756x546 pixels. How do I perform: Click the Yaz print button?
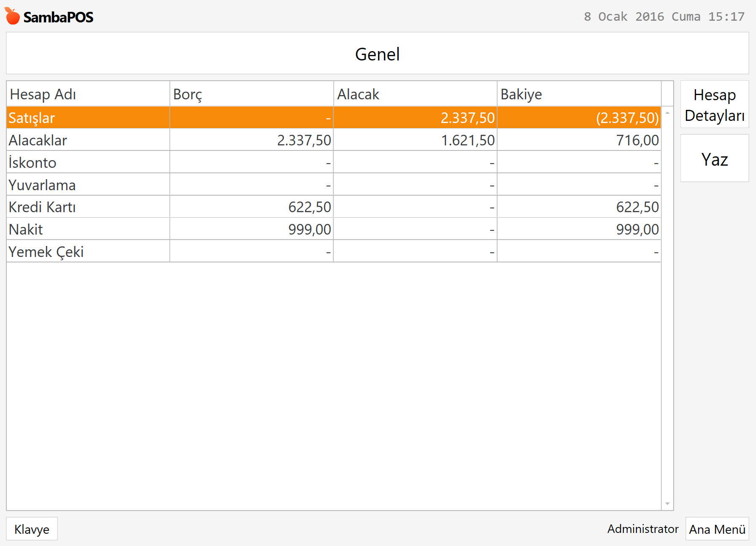coord(714,158)
